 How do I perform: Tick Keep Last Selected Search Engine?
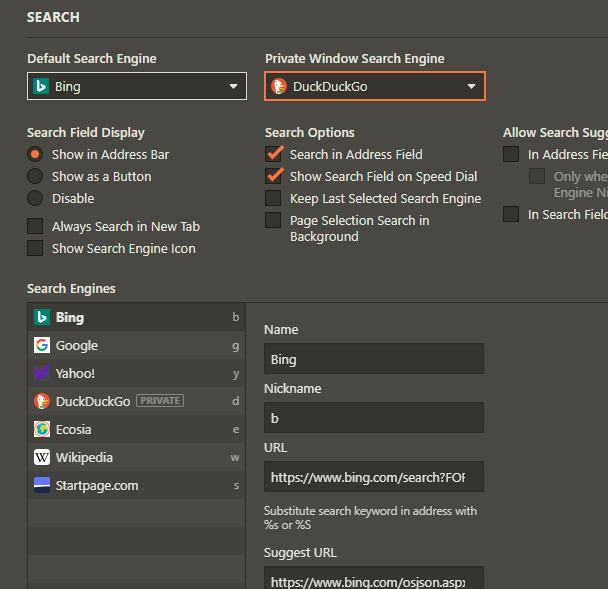[273, 198]
